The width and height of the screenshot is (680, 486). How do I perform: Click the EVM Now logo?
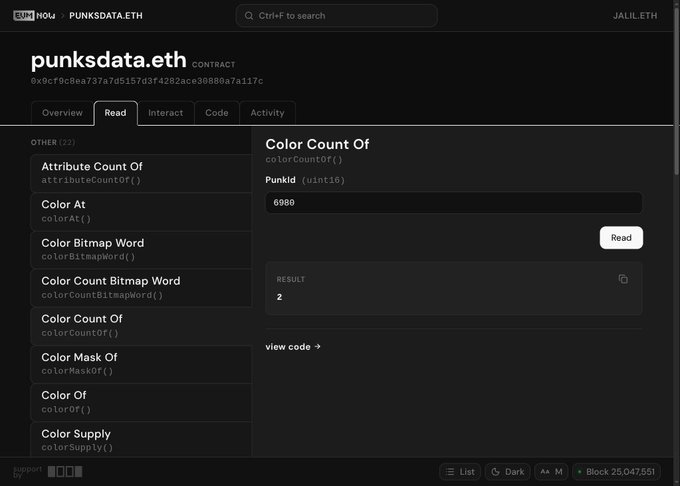tap(34, 16)
